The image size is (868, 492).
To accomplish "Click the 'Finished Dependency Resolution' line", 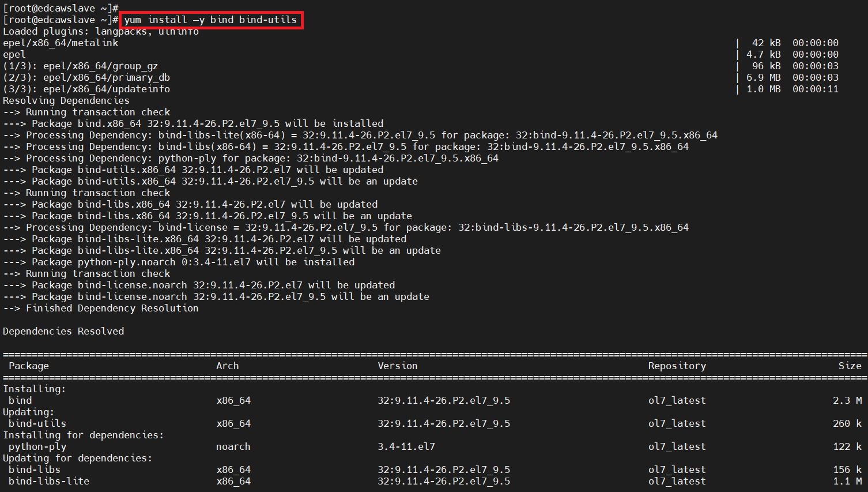I will click(101, 308).
